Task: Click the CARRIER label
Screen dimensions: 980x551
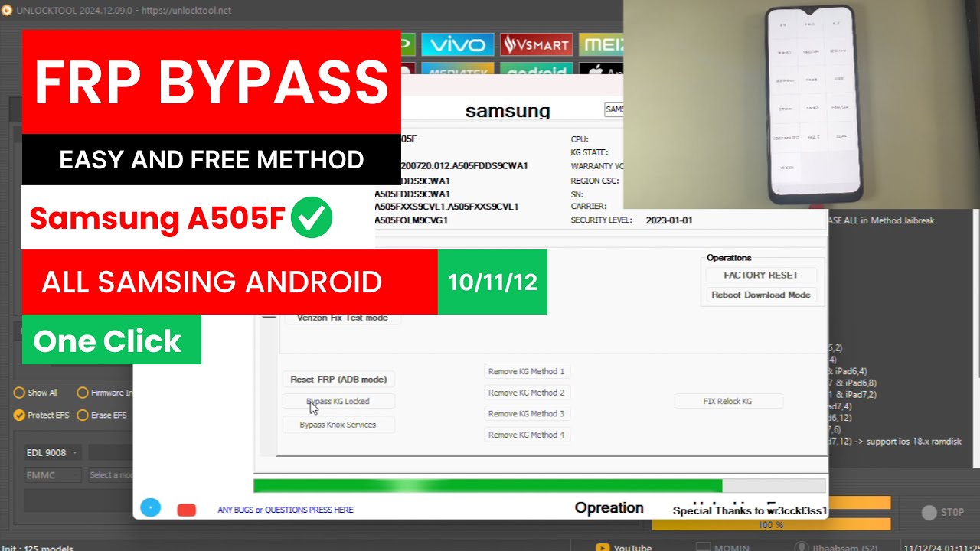Action: [588, 207]
